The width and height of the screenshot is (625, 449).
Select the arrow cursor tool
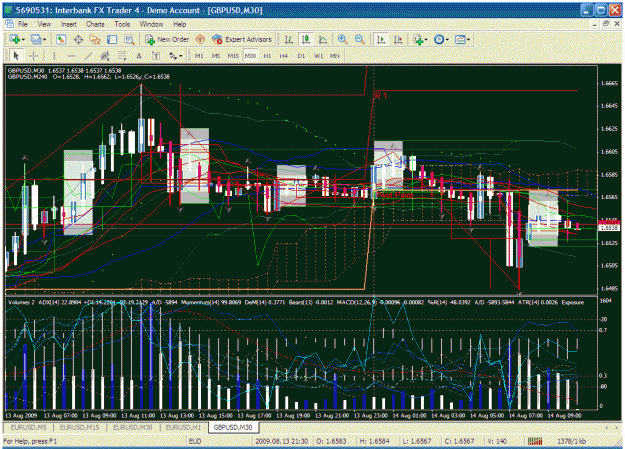click(16, 56)
